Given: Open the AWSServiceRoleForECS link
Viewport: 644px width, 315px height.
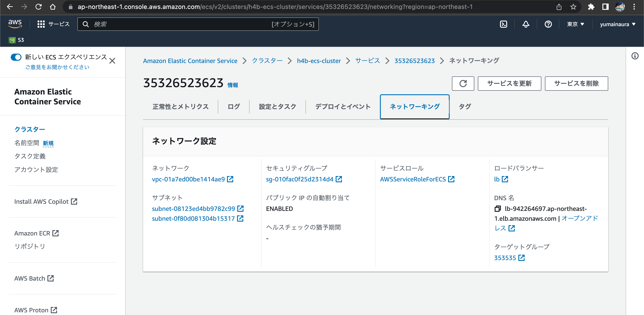Looking at the screenshot, I should pos(413,179).
